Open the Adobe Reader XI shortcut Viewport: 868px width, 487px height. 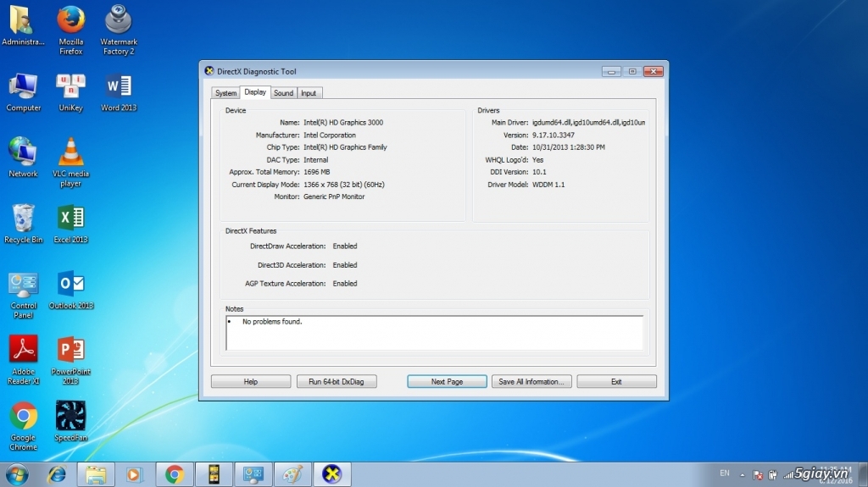23,351
